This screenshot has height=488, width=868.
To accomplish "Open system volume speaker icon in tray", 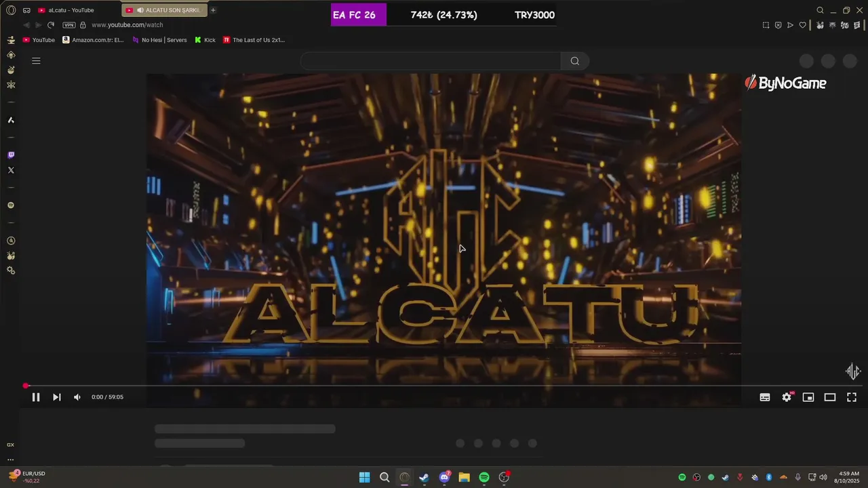I will [823, 477].
